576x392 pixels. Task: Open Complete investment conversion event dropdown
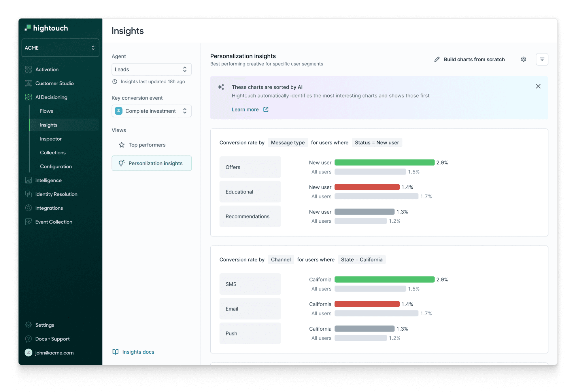[151, 111]
